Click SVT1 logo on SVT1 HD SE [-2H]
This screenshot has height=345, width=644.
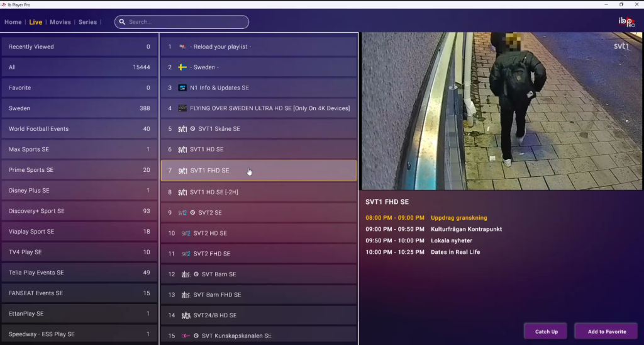tap(182, 192)
